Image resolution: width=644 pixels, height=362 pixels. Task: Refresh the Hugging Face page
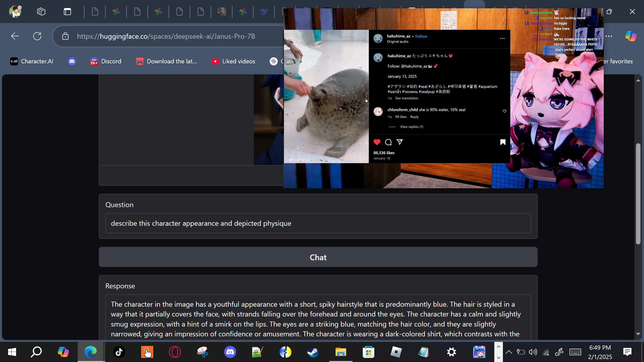37,36
